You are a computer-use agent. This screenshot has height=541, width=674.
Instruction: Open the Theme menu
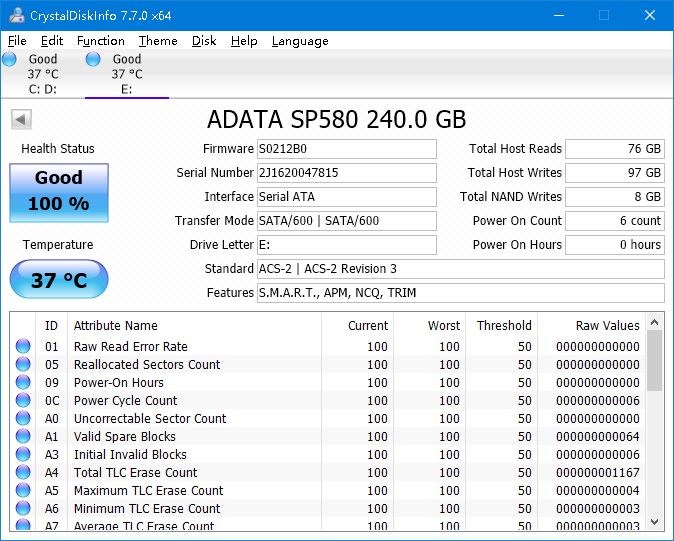158,41
